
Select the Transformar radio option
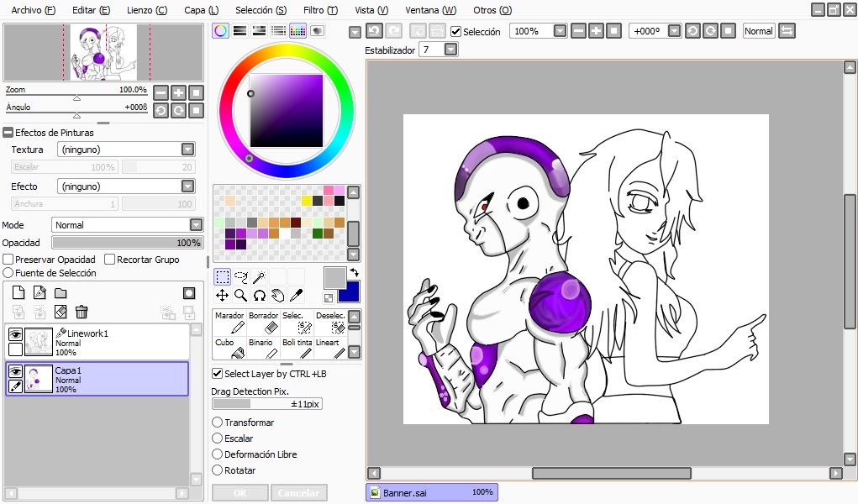tap(218, 423)
